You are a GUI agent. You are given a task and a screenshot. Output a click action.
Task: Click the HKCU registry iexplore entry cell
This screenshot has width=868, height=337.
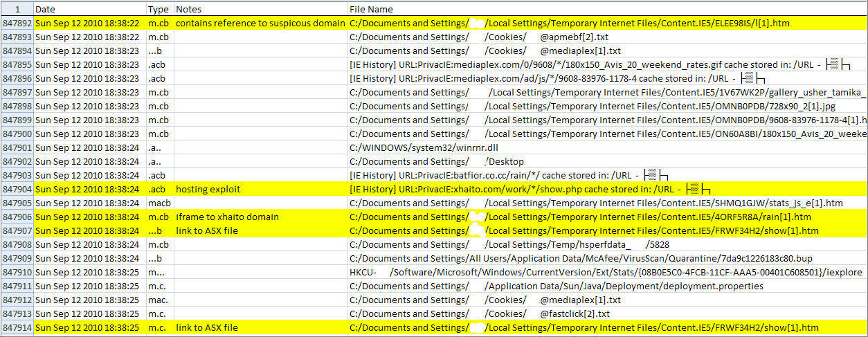608,272
